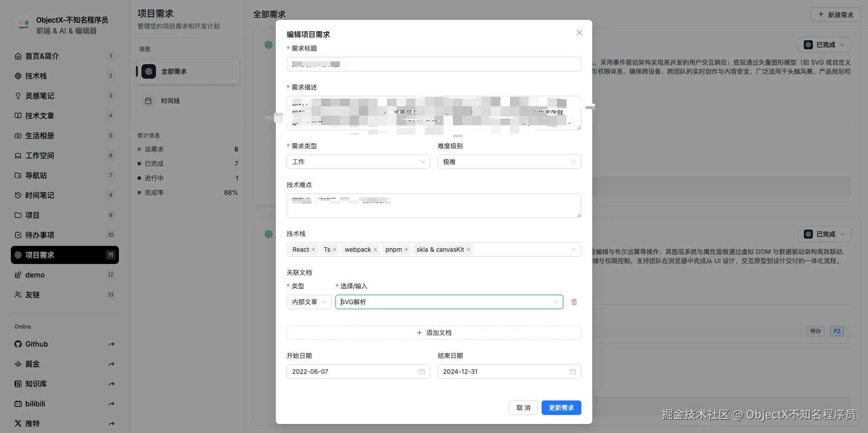The height and width of the screenshot is (433, 868).
Task: Open the 结束日期 calendar picker icon
Action: [x=573, y=372]
